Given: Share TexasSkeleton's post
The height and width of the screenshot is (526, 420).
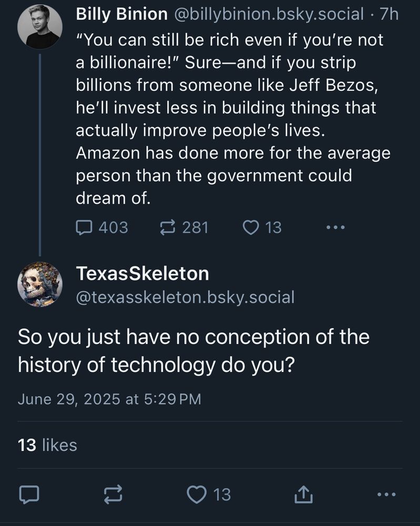Looking at the screenshot, I should (303, 494).
